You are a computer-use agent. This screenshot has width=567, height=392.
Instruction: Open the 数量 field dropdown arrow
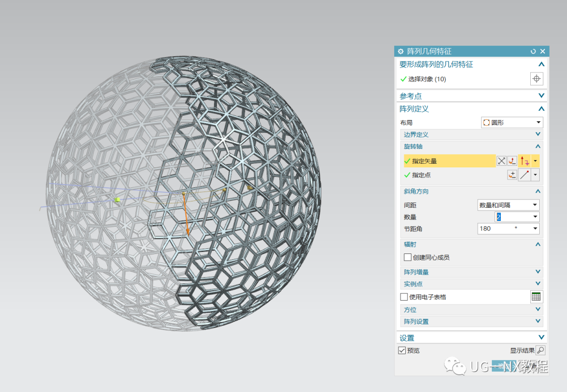coord(535,217)
